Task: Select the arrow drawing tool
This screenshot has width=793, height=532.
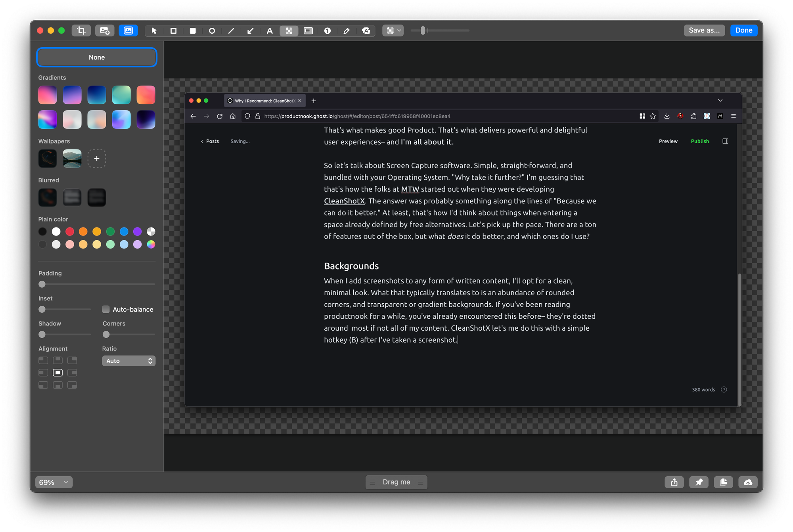Action: 250,31
